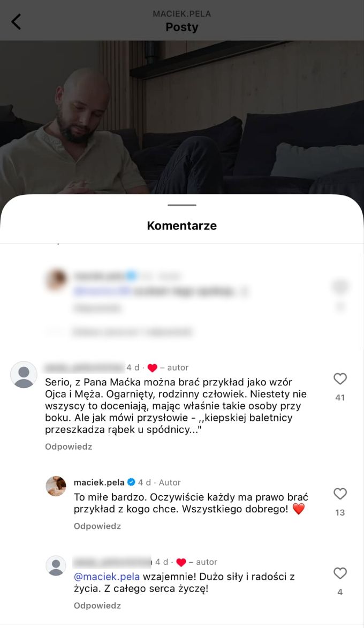Tap the comments sheet drag handle
This screenshot has width=364, height=628.
[182, 205]
